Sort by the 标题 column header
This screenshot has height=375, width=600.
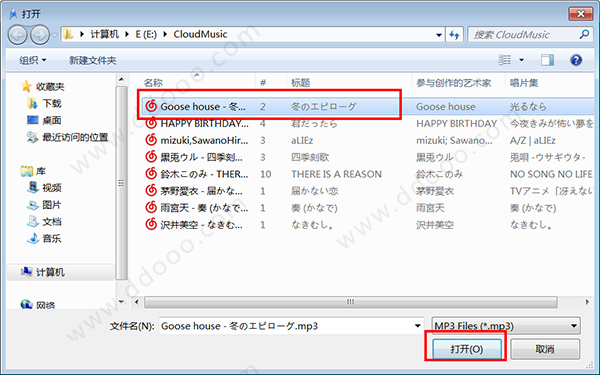[300, 83]
